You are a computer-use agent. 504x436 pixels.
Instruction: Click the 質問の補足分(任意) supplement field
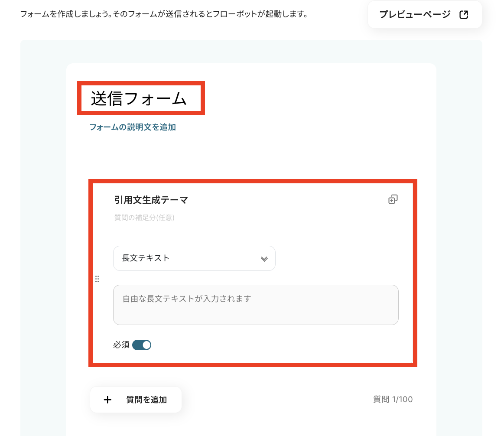[x=144, y=218]
